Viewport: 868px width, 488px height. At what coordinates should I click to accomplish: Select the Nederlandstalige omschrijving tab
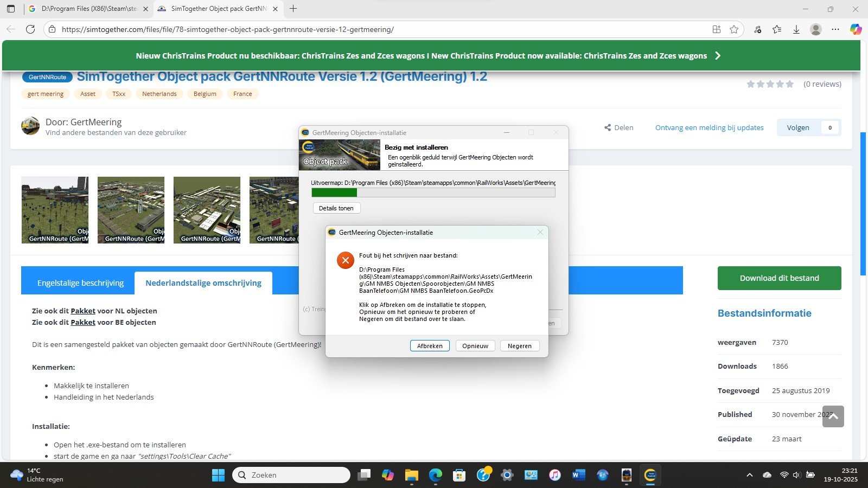(x=203, y=283)
